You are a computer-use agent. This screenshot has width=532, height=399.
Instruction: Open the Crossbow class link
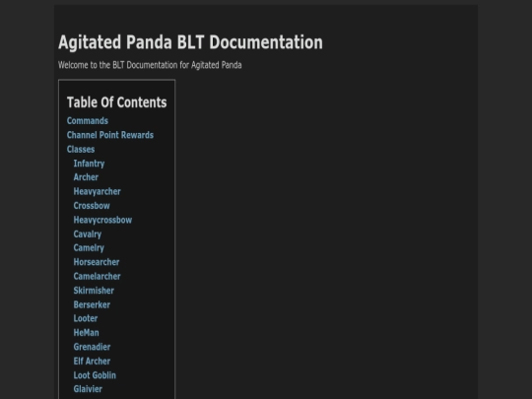92,206
